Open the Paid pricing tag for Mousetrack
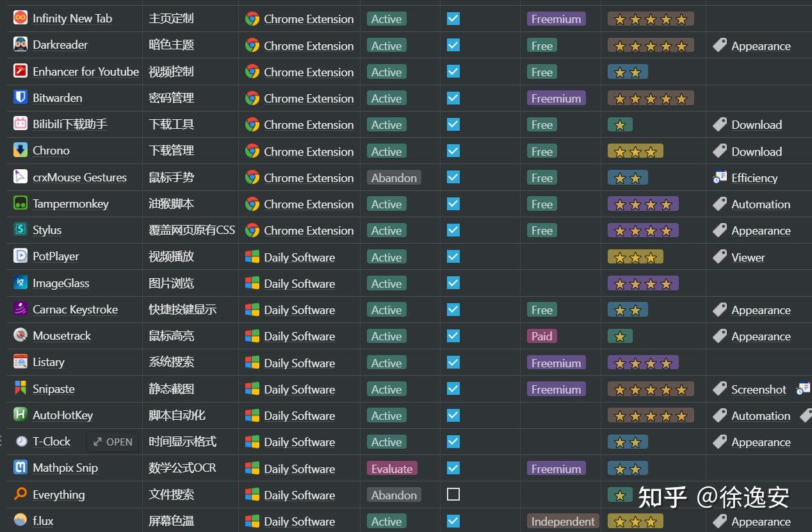The image size is (812, 532). pos(542,336)
